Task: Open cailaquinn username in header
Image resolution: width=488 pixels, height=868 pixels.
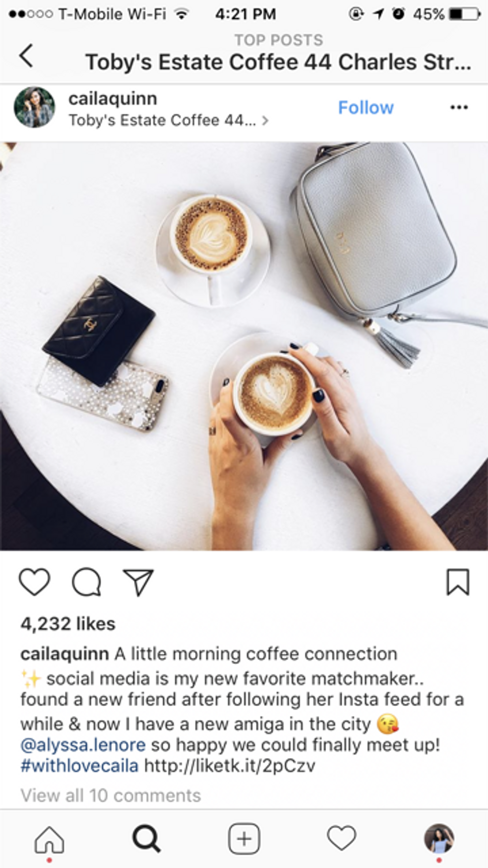Action: [x=113, y=98]
